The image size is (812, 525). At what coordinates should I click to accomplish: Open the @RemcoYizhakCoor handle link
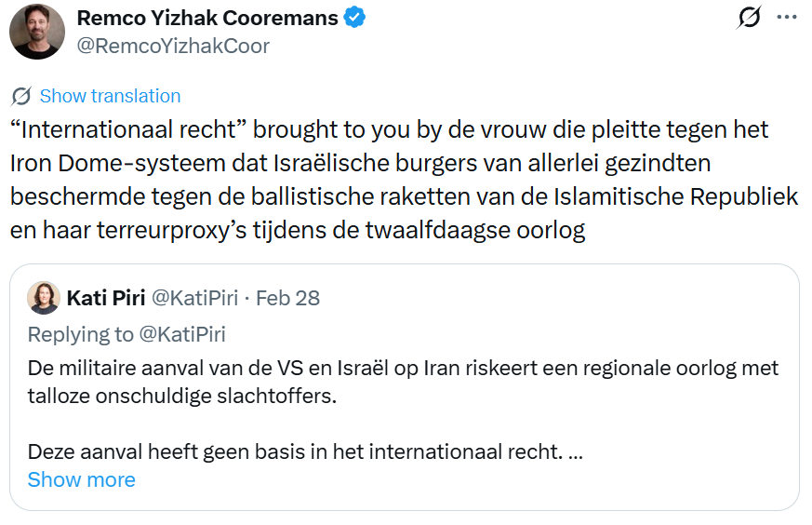pyautogui.click(x=172, y=46)
